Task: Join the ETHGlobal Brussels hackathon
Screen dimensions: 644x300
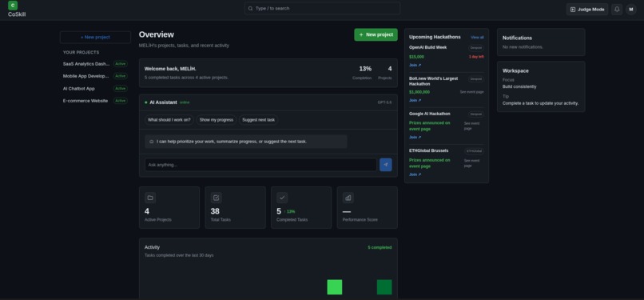Action: coord(415,174)
